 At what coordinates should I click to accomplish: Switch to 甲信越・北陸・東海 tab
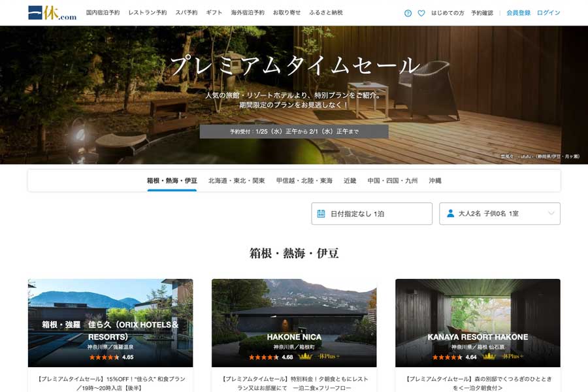coord(304,181)
